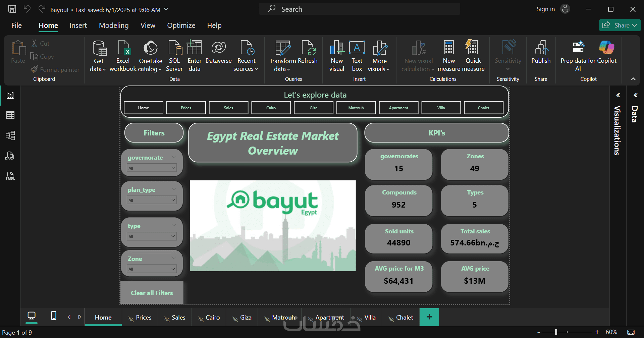Image resolution: width=644 pixels, height=338 pixels.
Task: Switch to the Insert ribbon tab
Action: 78,25
